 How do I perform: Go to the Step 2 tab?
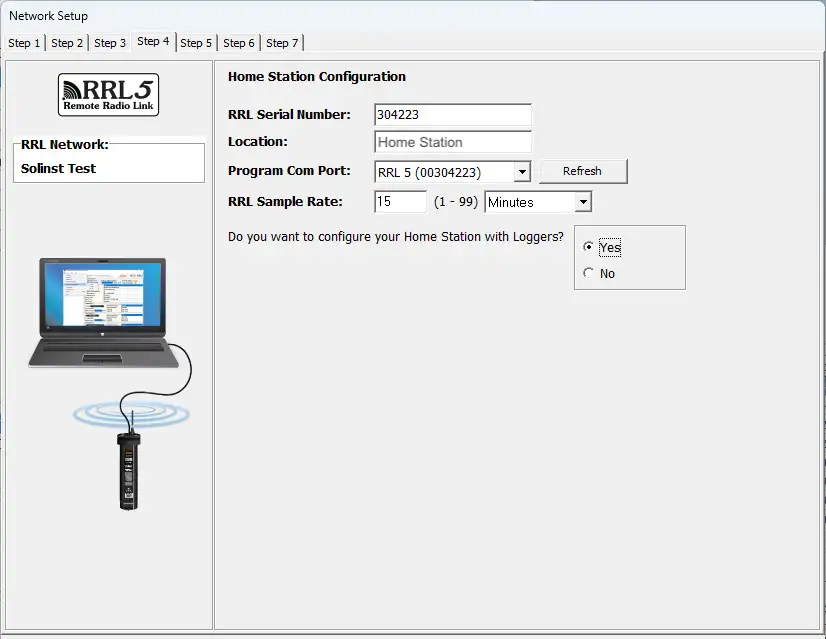pos(67,43)
